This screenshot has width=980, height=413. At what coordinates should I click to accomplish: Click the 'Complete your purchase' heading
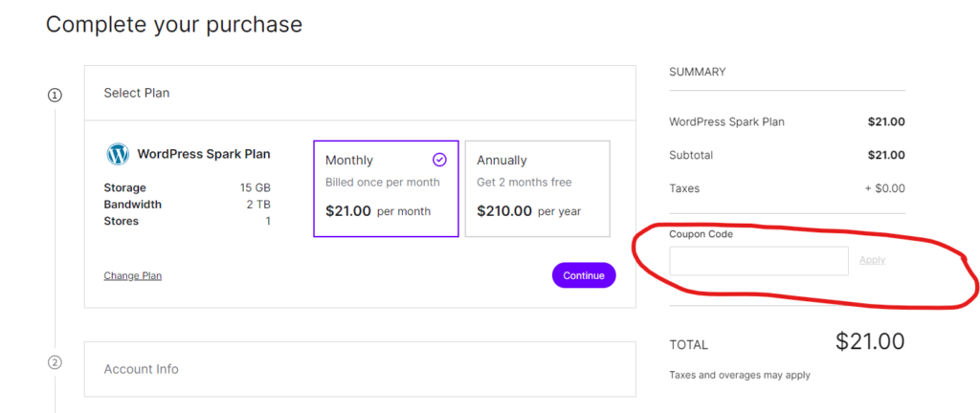pos(174,24)
